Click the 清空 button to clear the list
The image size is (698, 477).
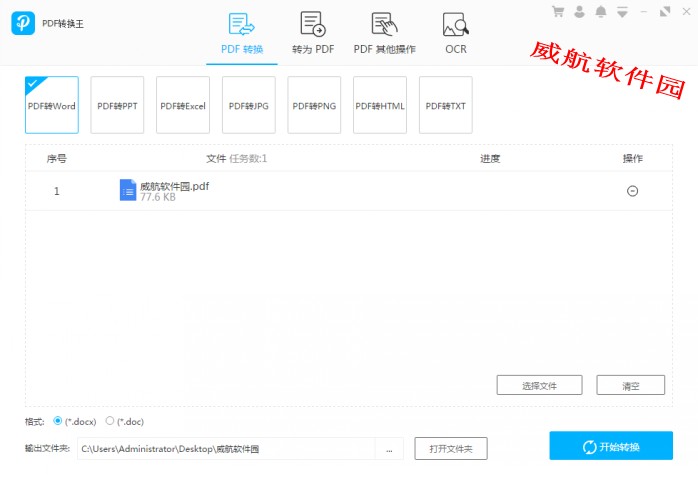[630, 385]
